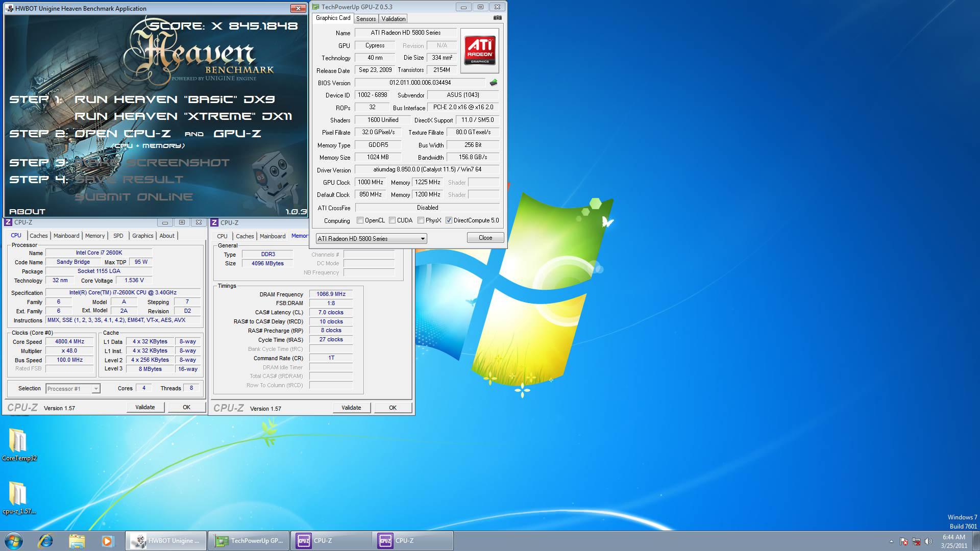Viewport: 980px width, 551px height.
Task: Activate the first CPU-Z taskbar button
Action: click(x=331, y=541)
